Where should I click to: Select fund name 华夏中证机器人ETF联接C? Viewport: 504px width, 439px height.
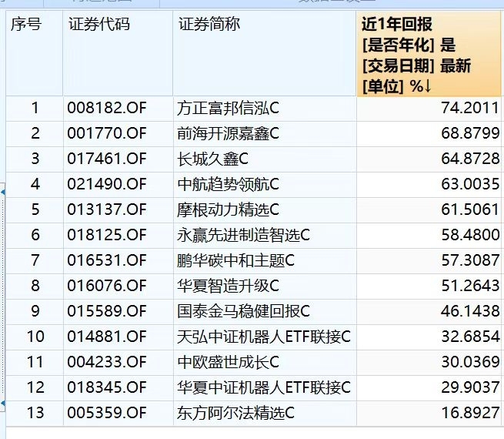[x=264, y=388]
